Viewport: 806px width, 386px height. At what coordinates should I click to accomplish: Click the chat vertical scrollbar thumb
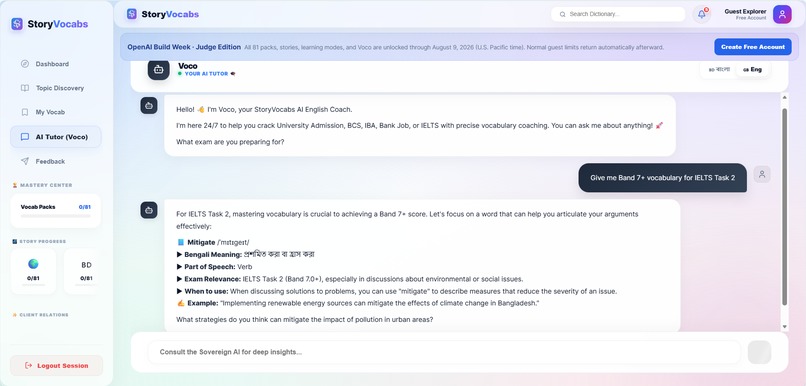[784, 207]
